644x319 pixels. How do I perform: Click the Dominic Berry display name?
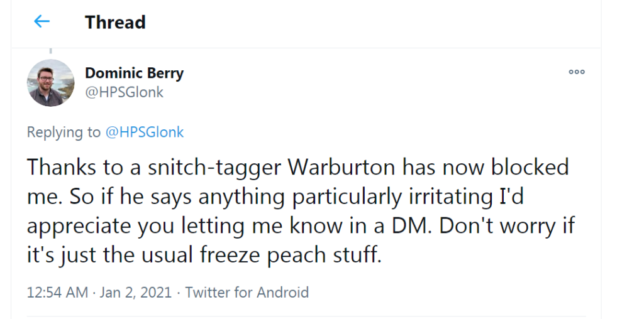(x=134, y=73)
